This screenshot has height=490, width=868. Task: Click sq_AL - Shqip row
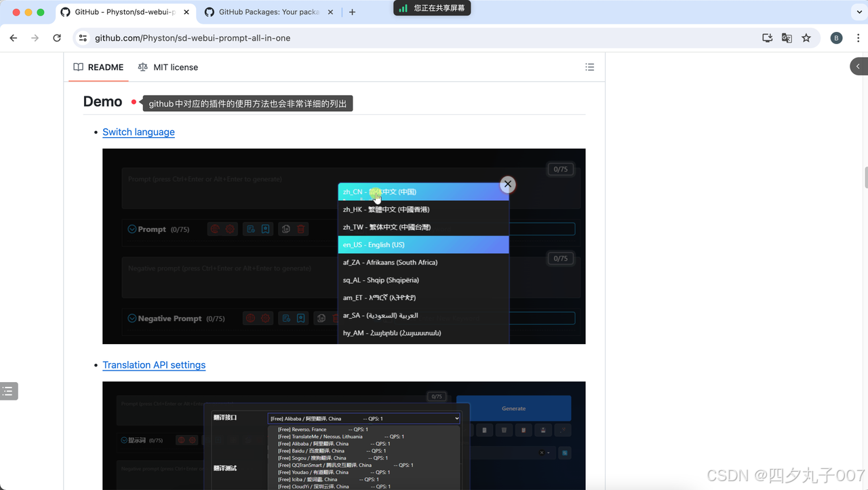coord(423,280)
